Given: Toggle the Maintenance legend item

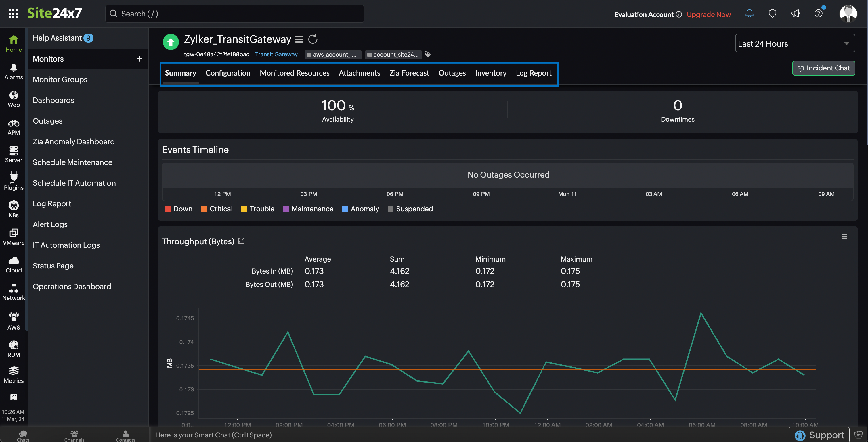Looking at the screenshot, I should tap(308, 209).
